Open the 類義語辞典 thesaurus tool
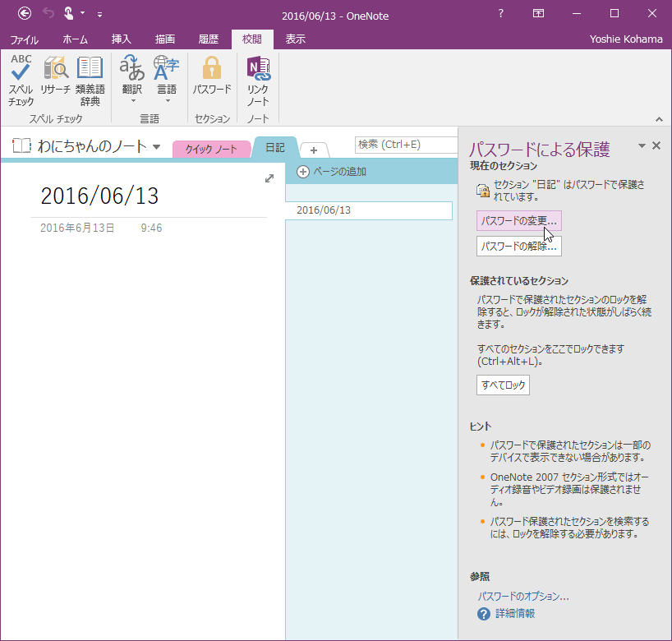672x641 pixels. (90, 74)
